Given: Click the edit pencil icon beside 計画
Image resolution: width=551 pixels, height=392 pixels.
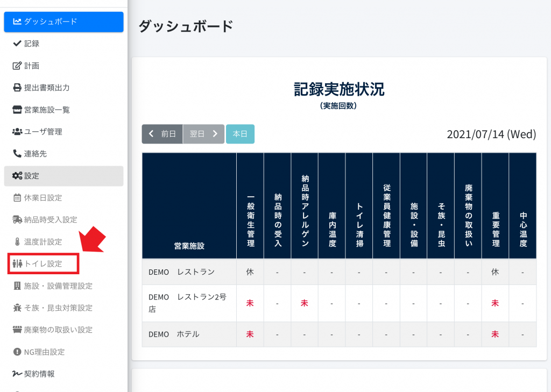Looking at the screenshot, I should coord(17,66).
